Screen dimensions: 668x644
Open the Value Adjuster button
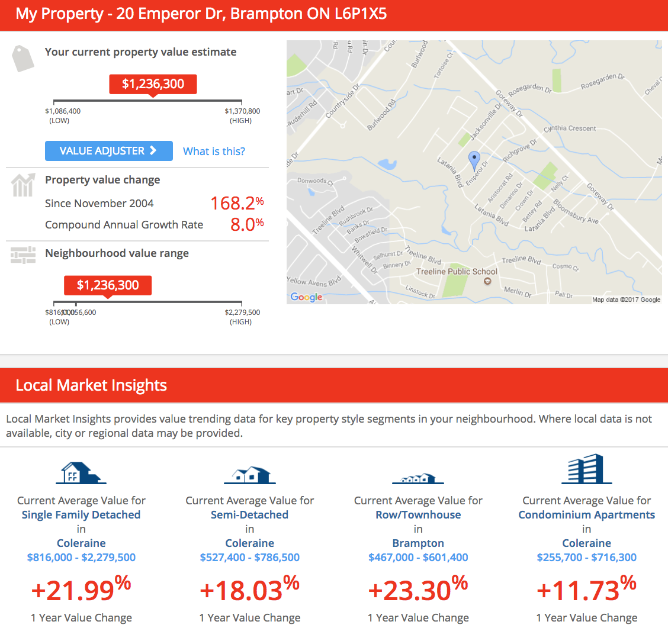click(108, 151)
